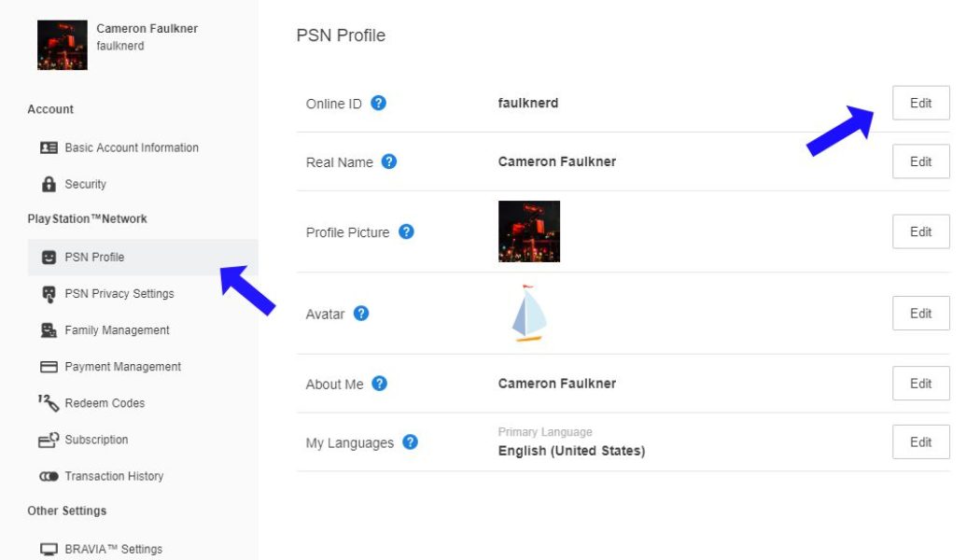Viewport: 980px width, 560px height.
Task: Click the Online ID help icon
Action: [378, 104]
